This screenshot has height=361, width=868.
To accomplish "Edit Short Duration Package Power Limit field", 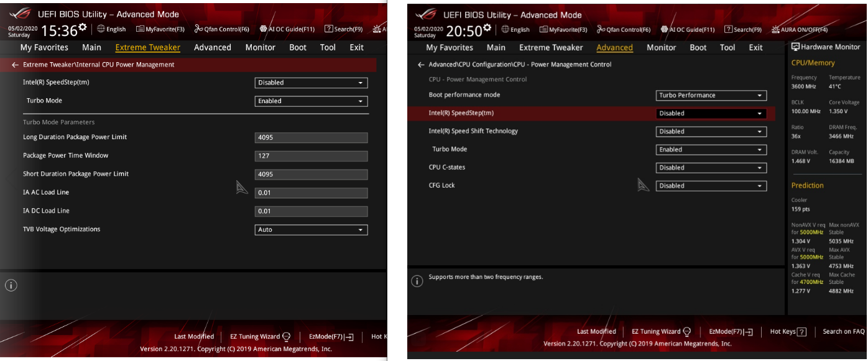I will [312, 175].
